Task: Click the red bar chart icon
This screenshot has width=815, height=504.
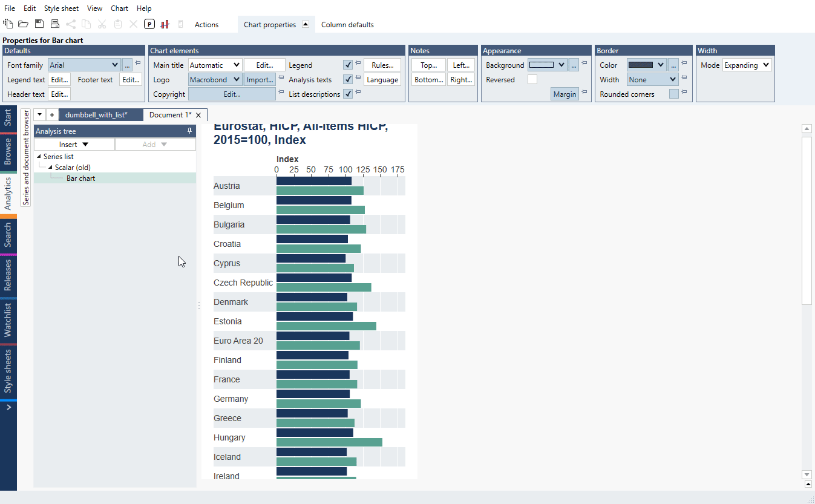Action: (165, 24)
